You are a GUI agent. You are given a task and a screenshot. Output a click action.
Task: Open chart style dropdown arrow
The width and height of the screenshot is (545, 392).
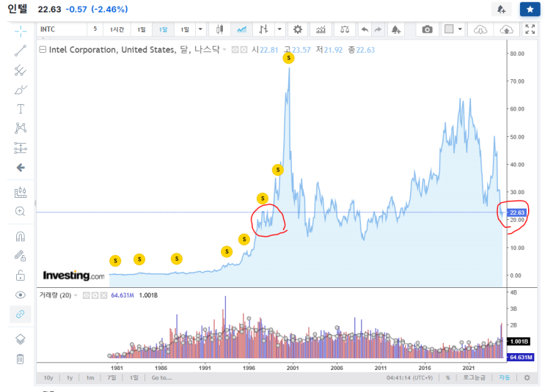279,29
